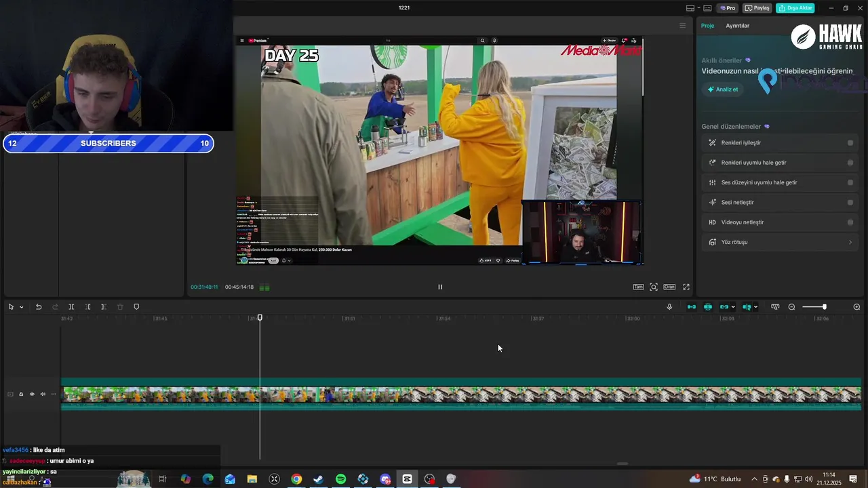868x488 pixels.
Task: Delete right of playhead with trim tool
Action: pyautogui.click(x=103, y=307)
